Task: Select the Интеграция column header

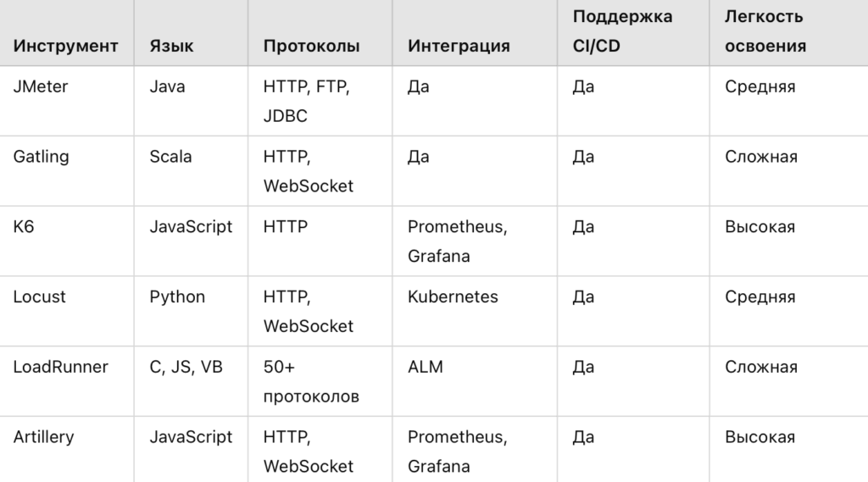Action: coord(459,46)
